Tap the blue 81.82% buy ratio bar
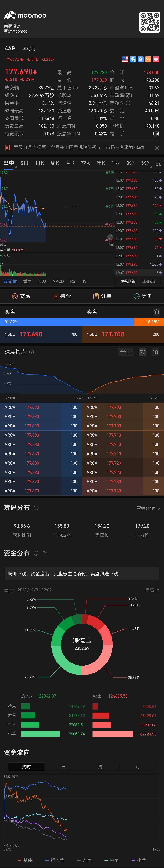 67,322
